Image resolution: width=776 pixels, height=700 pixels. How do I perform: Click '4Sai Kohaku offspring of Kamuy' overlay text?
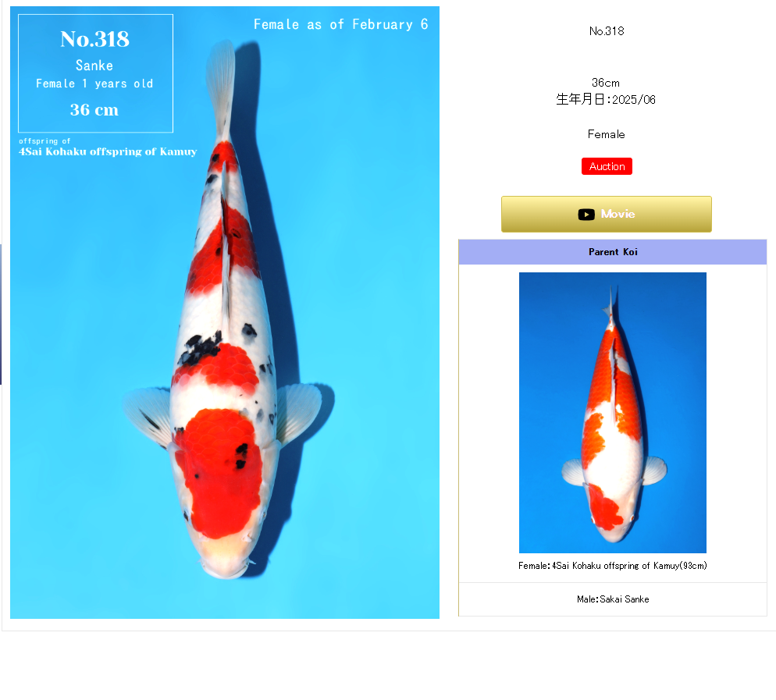tap(108, 151)
